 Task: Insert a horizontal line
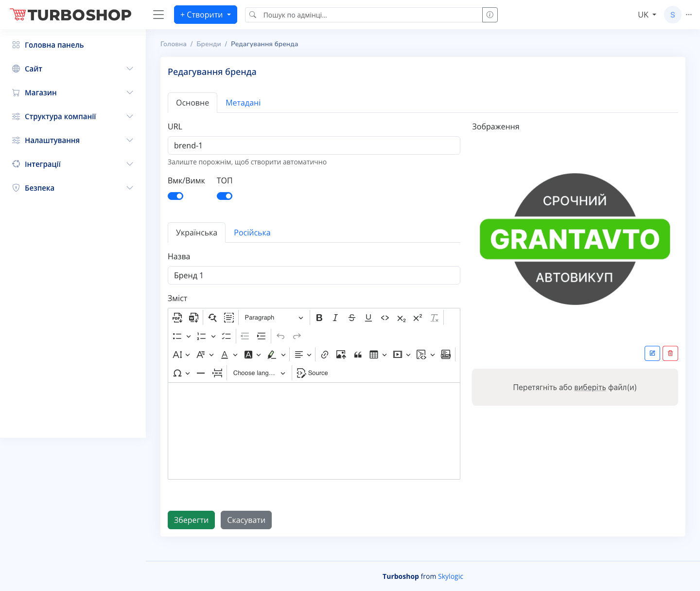[x=201, y=373]
